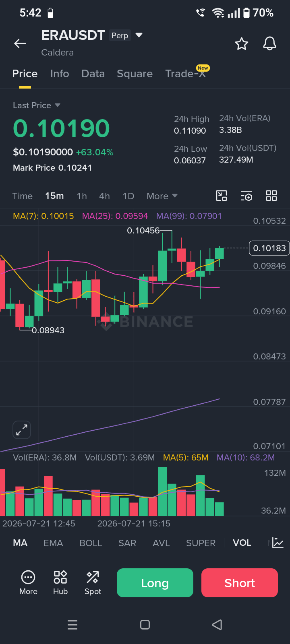Add ERAUSDT to favorites with star
The height and width of the screenshot is (644, 290).
tap(242, 43)
